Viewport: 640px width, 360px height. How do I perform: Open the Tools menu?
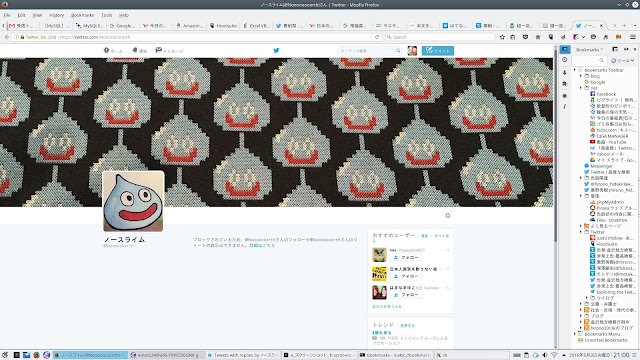tap(107, 15)
